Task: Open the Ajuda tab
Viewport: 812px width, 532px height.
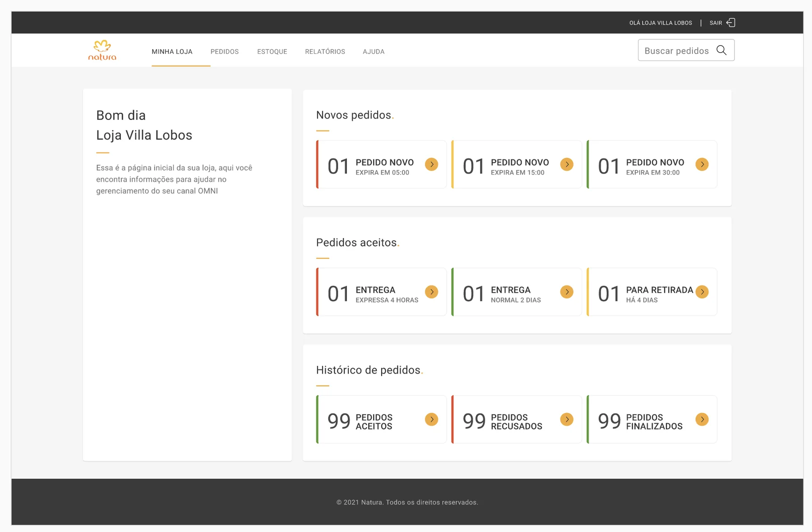Action: click(x=374, y=51)
